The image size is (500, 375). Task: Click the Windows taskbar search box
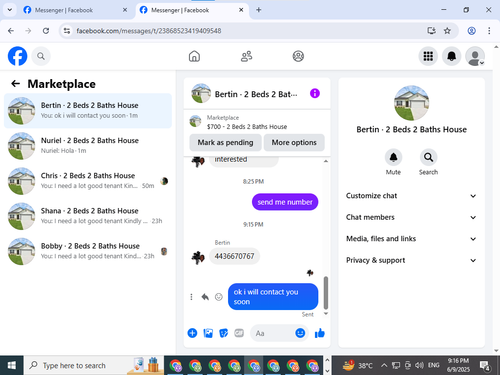tap(94, 365)
